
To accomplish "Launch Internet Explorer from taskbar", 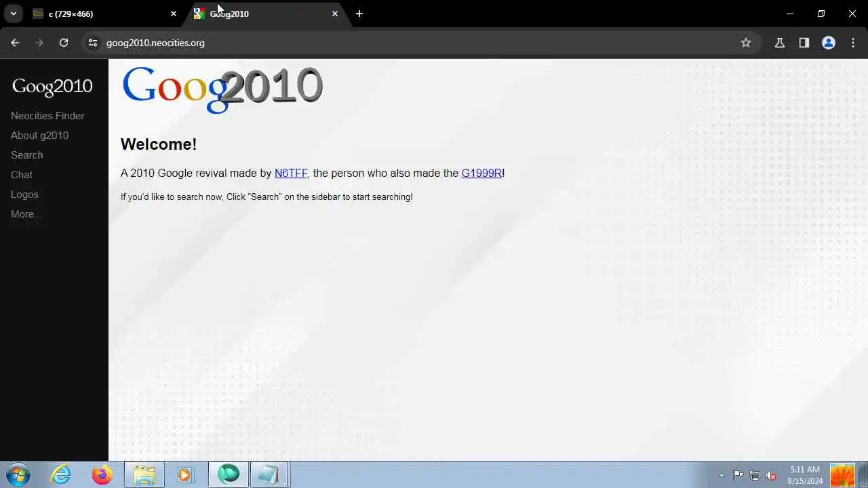I will [x=61, y=474].
